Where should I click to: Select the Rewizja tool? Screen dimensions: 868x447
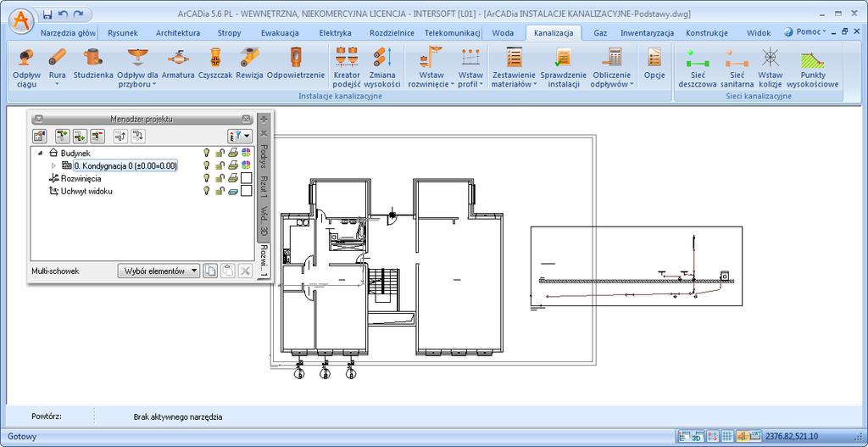tap(248, 63)
